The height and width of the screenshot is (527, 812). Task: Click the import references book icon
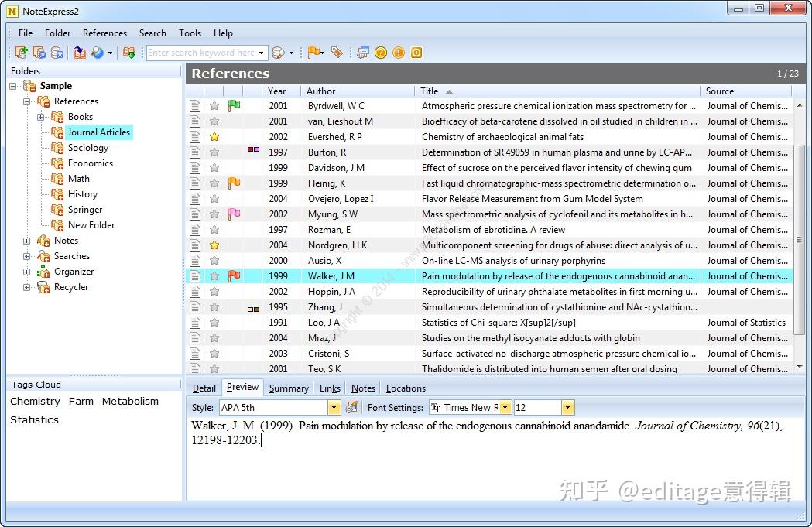click(x=80, y=52)
